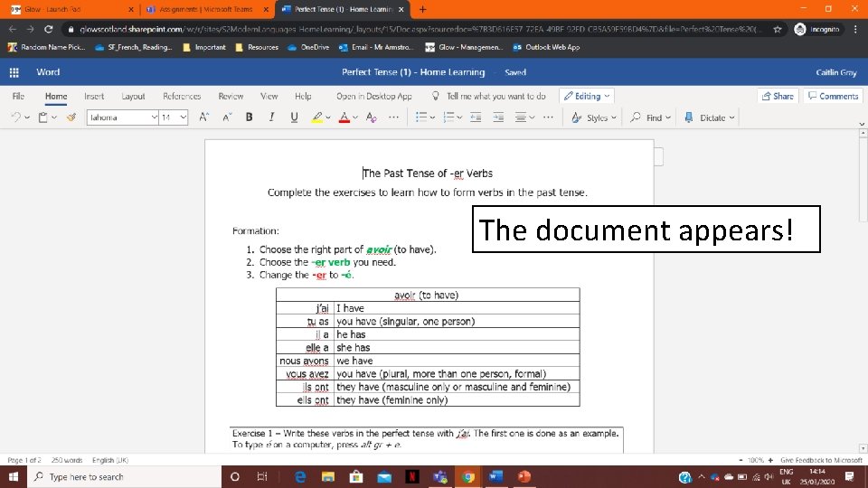Bookmark this page with star icon
Viewport: 868px width, 488px height.
[x=778, y=29]
